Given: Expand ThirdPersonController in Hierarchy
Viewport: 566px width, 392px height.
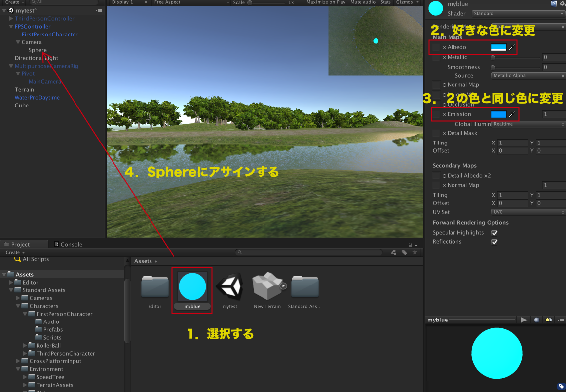Looking at the screenshot, I should (x=11, y=18).
